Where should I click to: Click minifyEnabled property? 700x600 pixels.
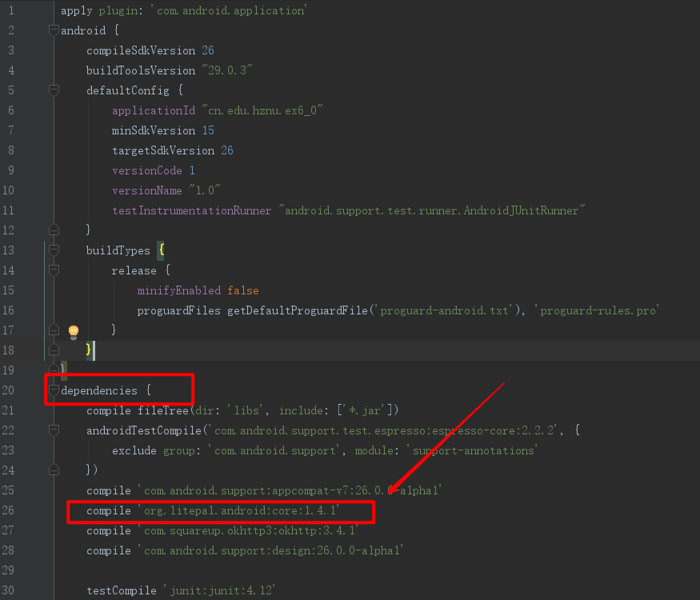click(179, 290)
